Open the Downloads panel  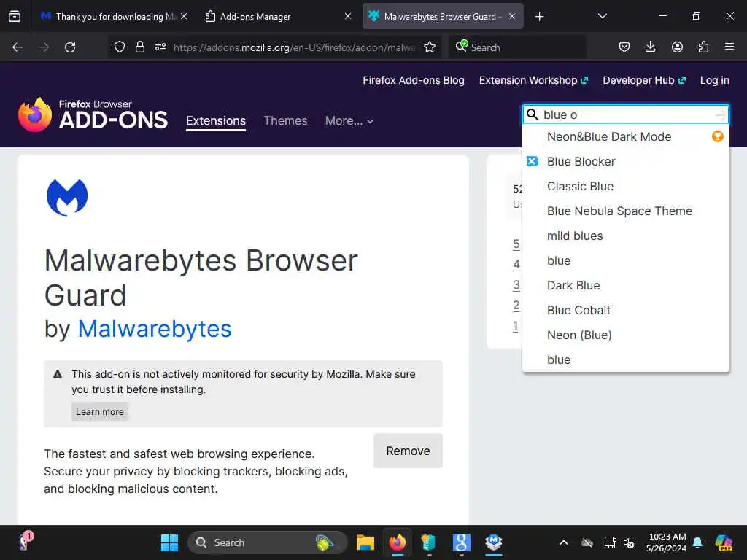(x=650, y=47)
